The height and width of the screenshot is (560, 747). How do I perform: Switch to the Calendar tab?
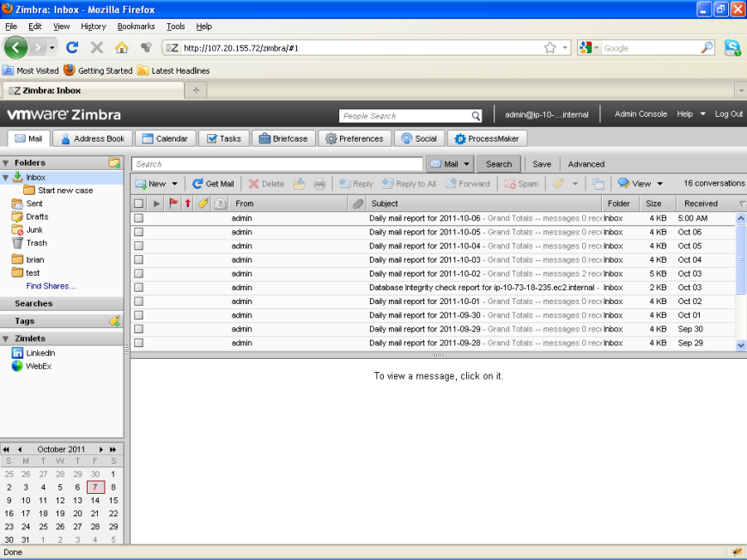click(x=164, y=138)
